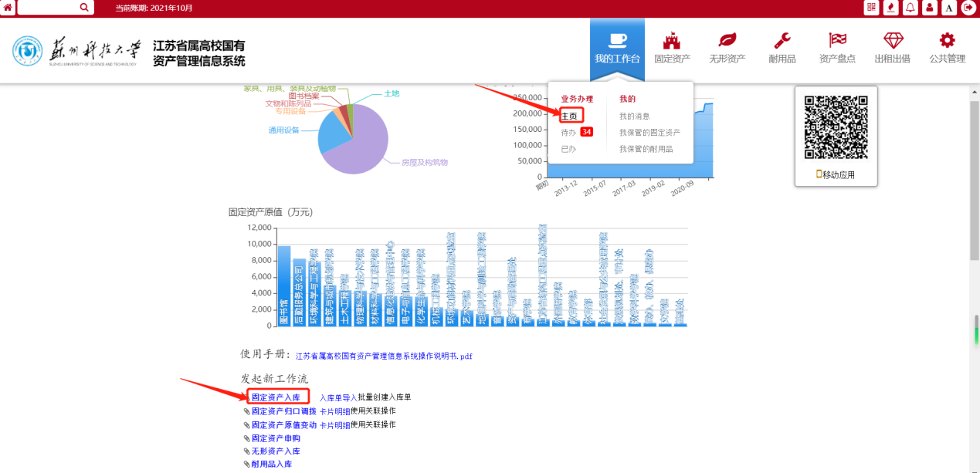Click the vertical page scrollbar
This screenshot has height=473, width=980.
975,231
